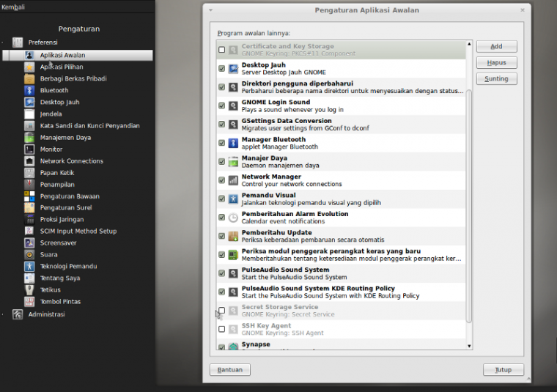Click the startup list vertical scrollbar thumb
The height and width of the screenshot is (392, 557).
[x=469, y=206]
